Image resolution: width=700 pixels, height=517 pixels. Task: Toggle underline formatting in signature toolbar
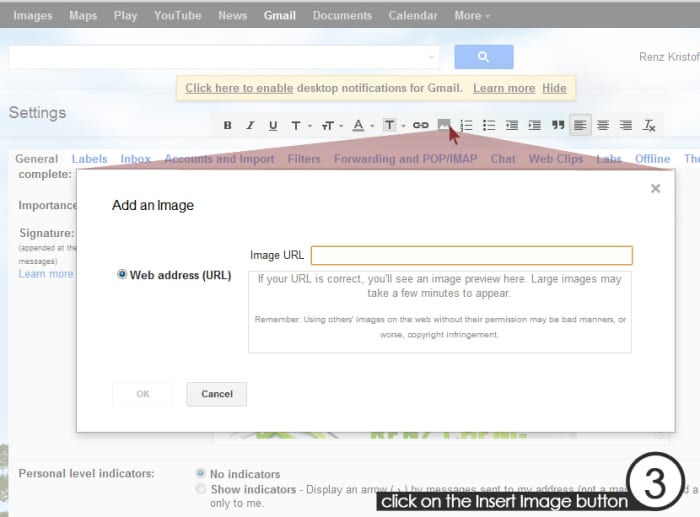273,125
